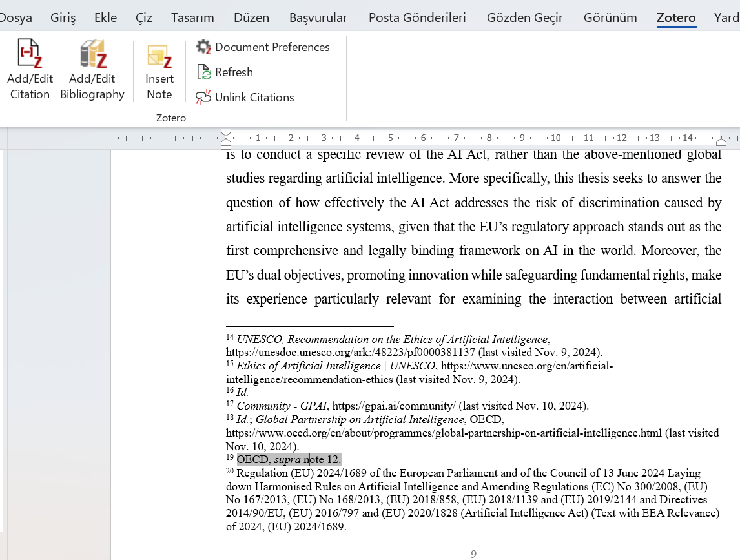Image resolution: width=740 pixels, height=560 pixels.
Task: Switch to the Gözden Geçir tab
Action: (525, 18)
